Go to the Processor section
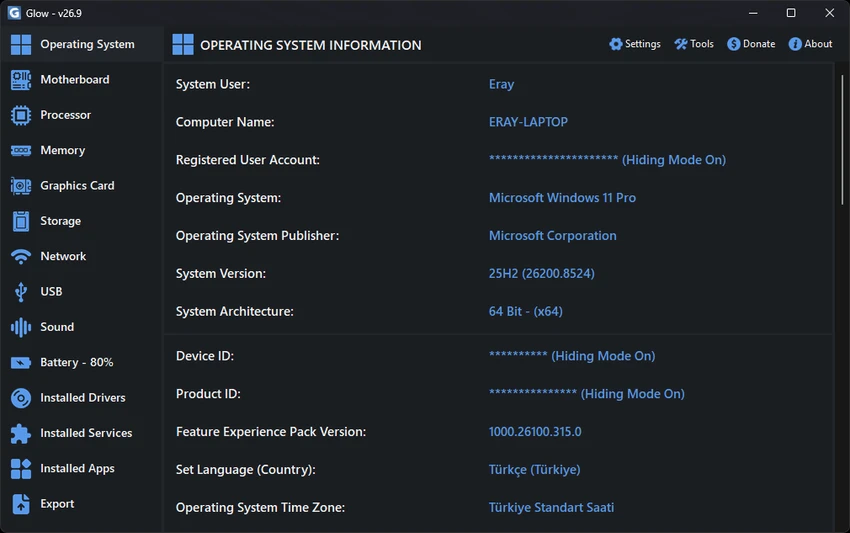Viewport: 850px width, 533px height. (81, 115)
